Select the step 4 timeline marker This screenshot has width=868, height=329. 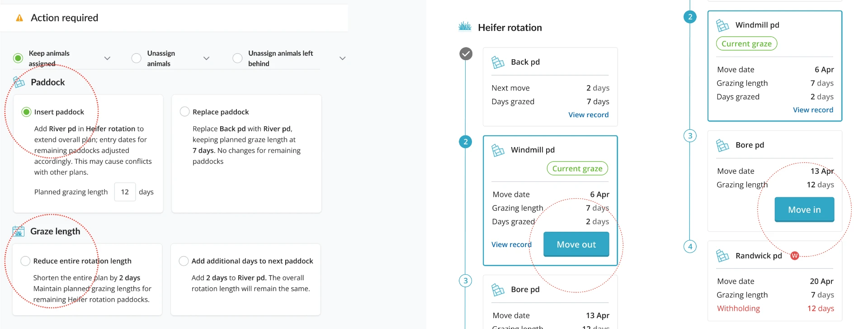(x=690, y=247)
